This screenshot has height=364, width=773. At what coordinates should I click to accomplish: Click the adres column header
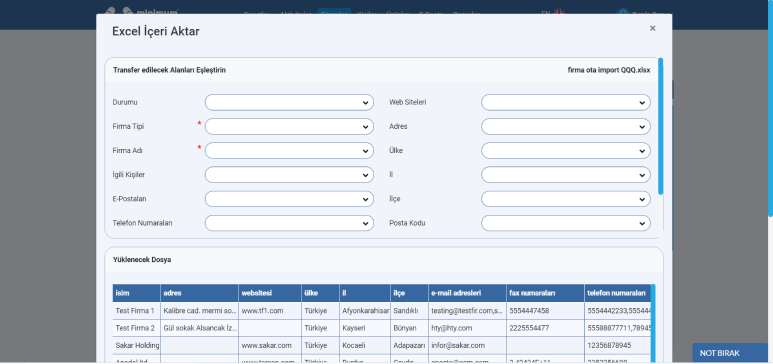tap(200, 293)
